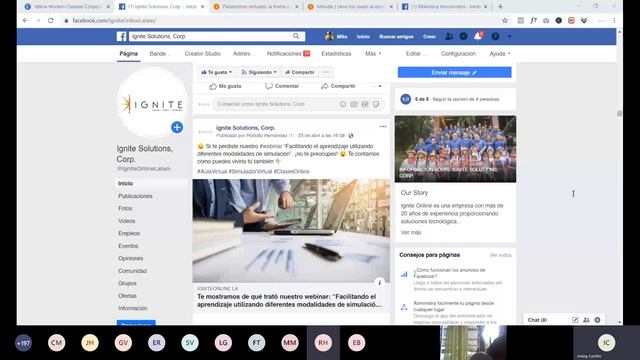Click Enviar mensaje button
640x360 pixels.
(454, 72)
